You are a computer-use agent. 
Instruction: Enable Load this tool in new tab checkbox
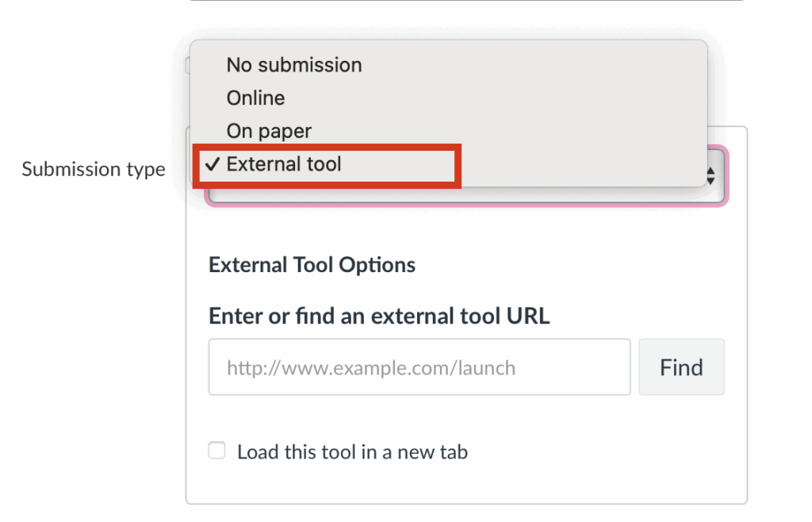click(216, 451)
